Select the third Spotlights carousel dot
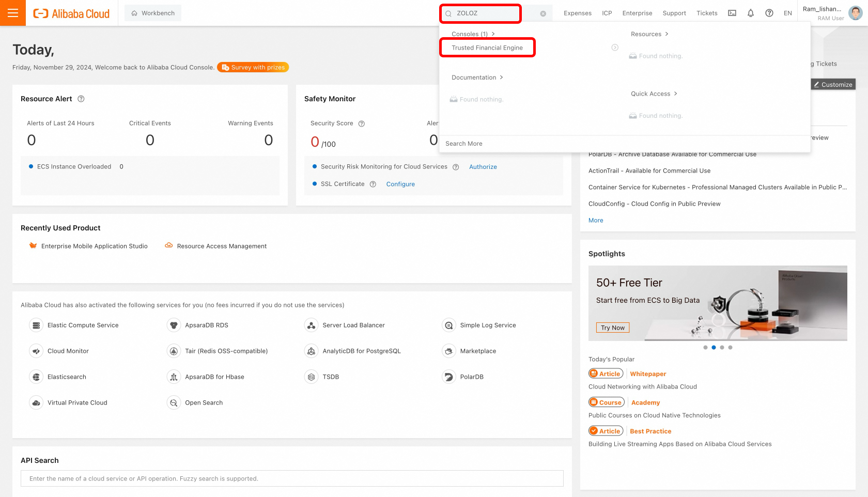Viewport: 868px width, 497px height. (x=722, y=348)
